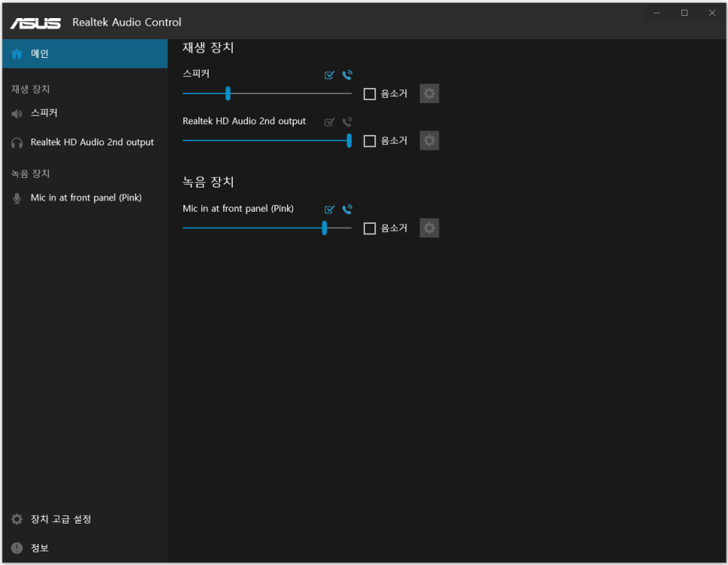This screenshot has height=565, width=728.
Task: Click the home icon beside 메인
Action: (17, 53)
